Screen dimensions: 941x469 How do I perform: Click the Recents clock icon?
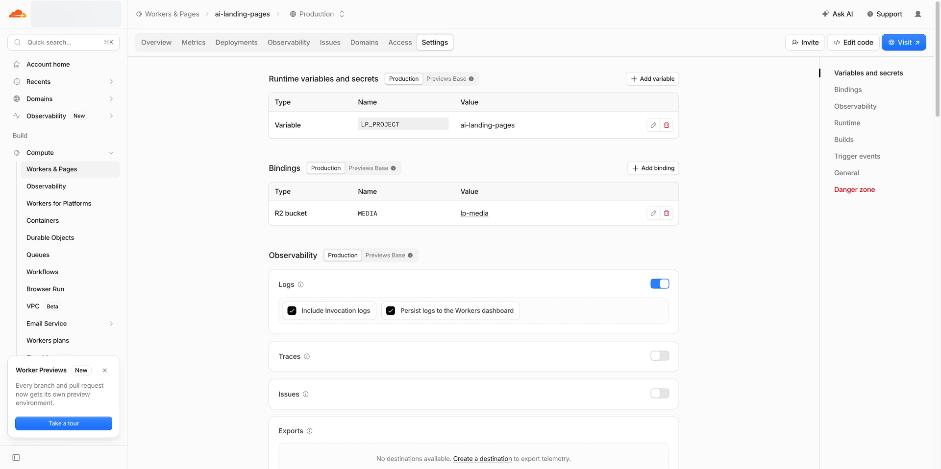[17, 82]
